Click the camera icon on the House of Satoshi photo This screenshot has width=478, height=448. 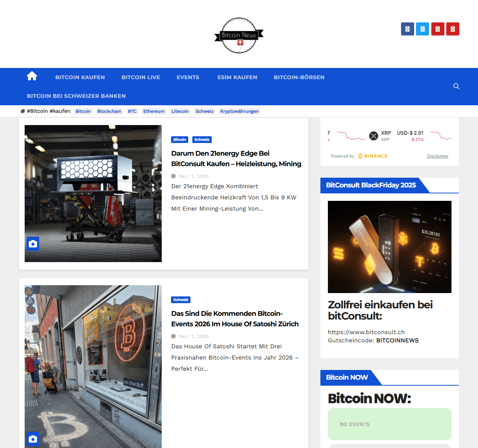tap(33, 439)
